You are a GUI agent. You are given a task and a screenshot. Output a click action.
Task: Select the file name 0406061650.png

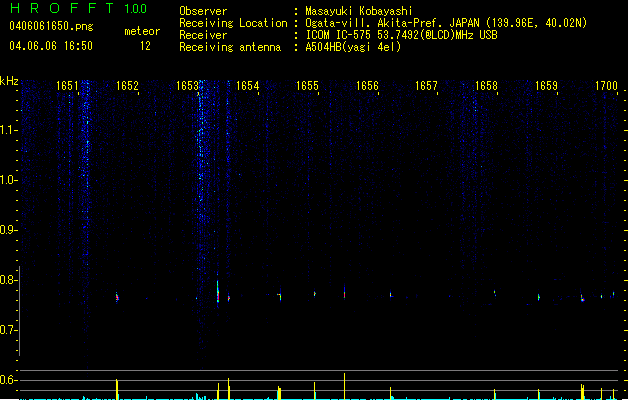(51, 26)
